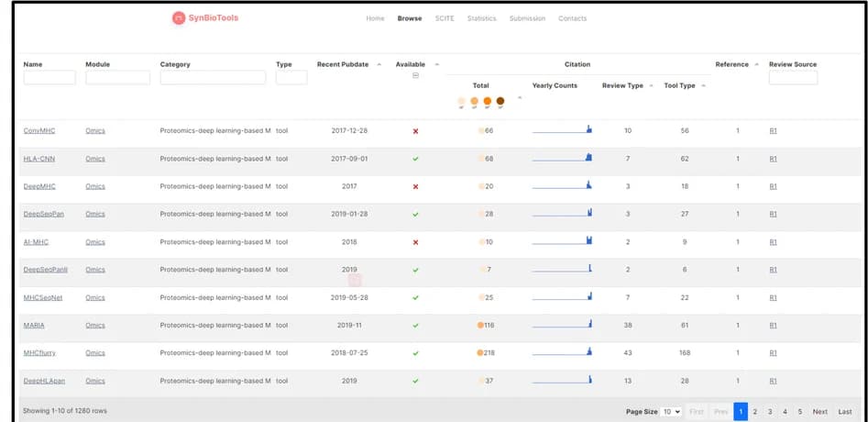Click the red X availability icon for ConvMHC

tap(416, 131)
